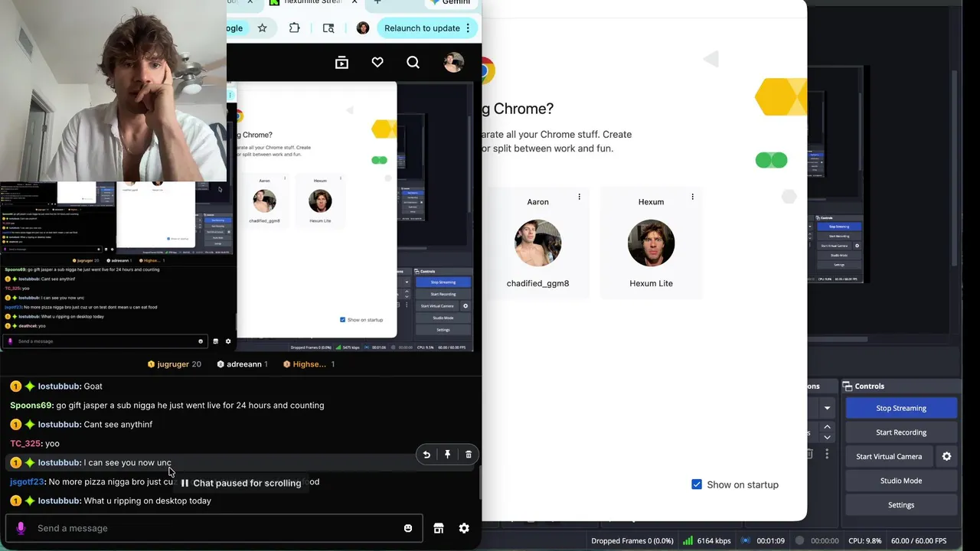The height and width of the screenshot is (551, 980).
Task: Click the Send a message input field
Action: (214, 528)
